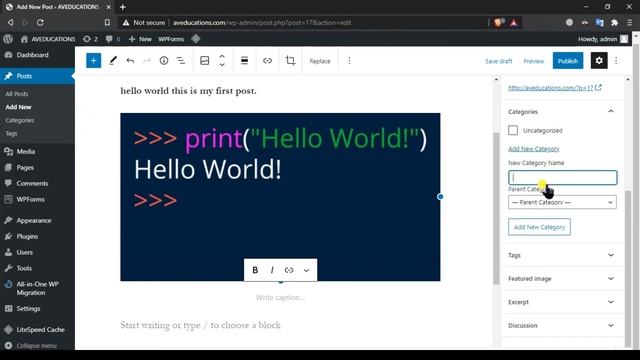Image resolution: width=640 pixels, height=360 pixels.
Task: Click the WordPress logo in admin bar
Action: click(8, 39)
